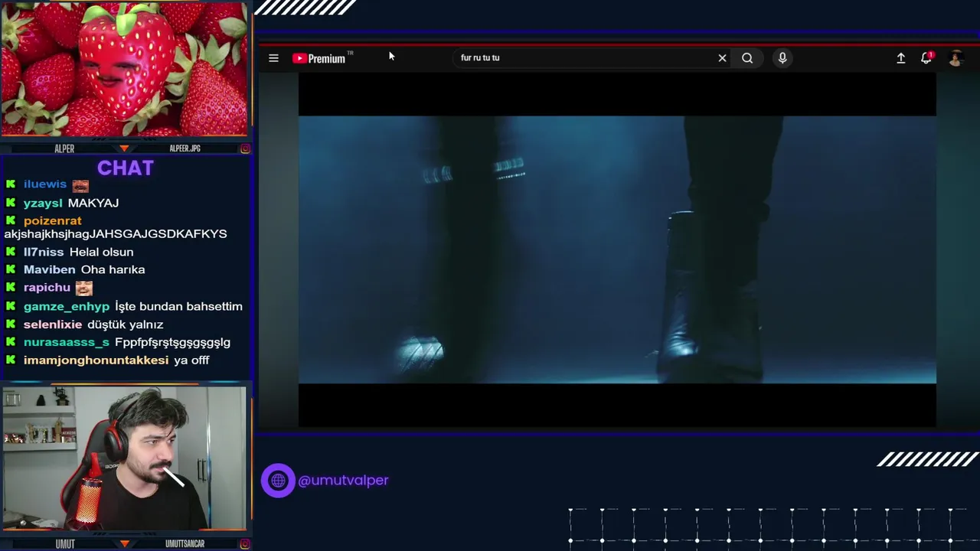Screen dimensions: 980x551
Task: Click chat message 'MAKYAJ' by yzaysl
Action: pyautogui.click(x=93, y=203)
